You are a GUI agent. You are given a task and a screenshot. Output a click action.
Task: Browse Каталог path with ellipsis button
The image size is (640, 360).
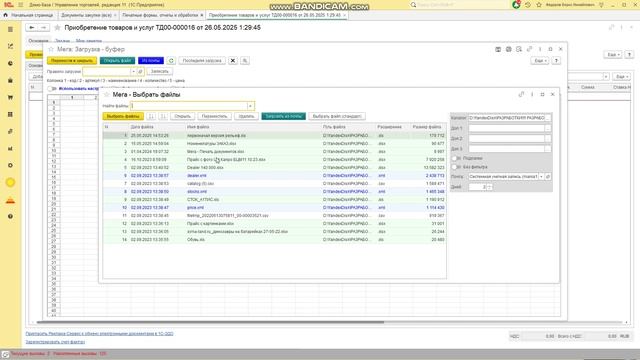pyautogui.click(x=548, y=118)
